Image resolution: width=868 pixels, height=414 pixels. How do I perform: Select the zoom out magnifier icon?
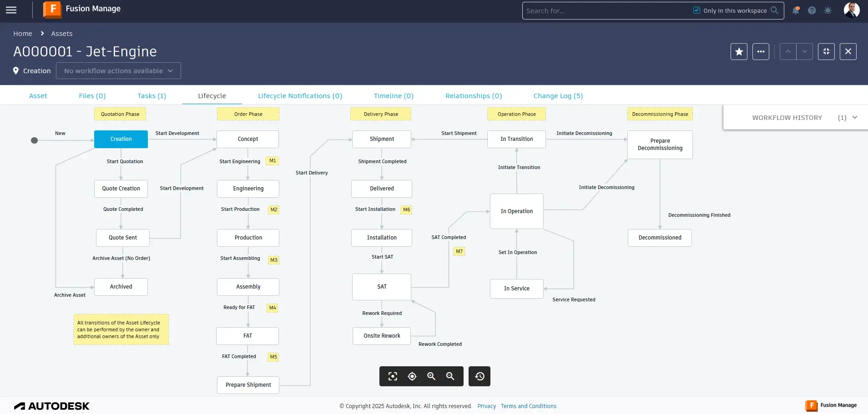[450, 376]
